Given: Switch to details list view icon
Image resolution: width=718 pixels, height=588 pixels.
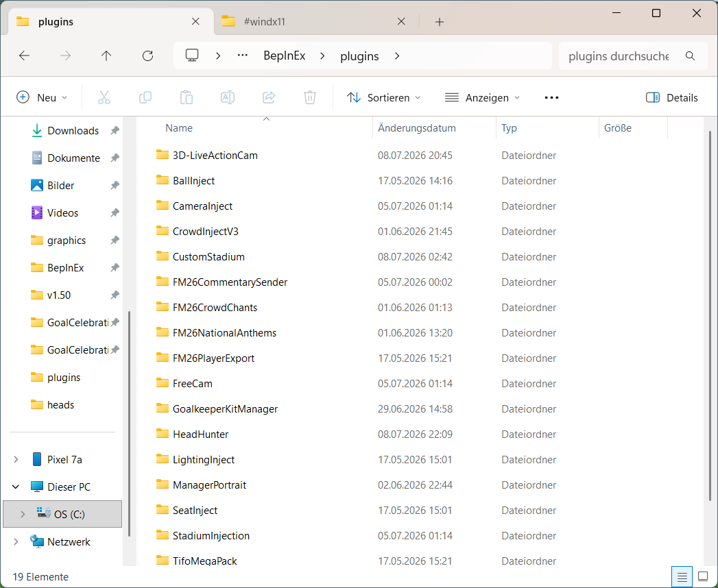Looking at the screenshot, I should click(x=682, y=576).
